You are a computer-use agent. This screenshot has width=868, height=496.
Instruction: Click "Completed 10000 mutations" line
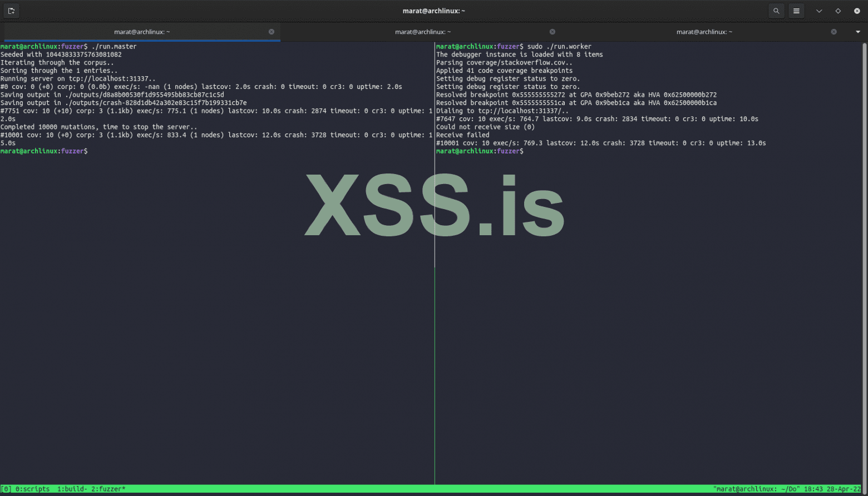[x=99, y=127]
